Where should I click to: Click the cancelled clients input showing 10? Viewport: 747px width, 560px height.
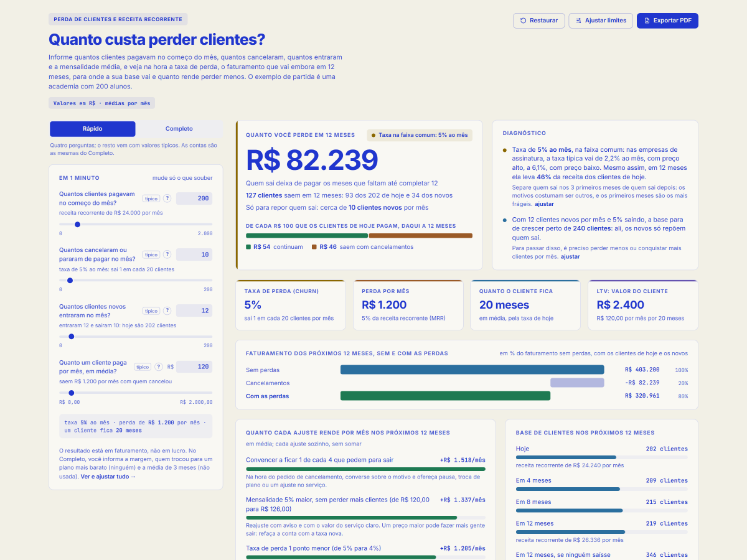tap(194, 254)
